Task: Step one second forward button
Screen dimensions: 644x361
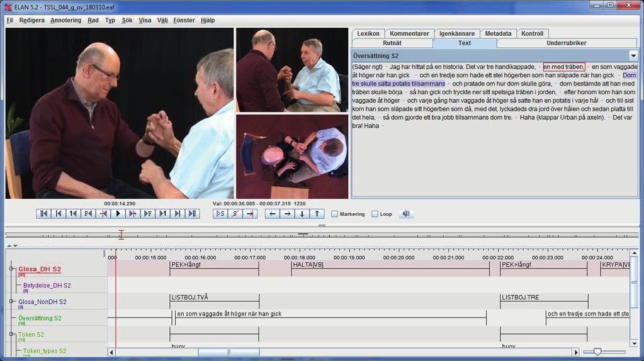Action: coord(162,214)
